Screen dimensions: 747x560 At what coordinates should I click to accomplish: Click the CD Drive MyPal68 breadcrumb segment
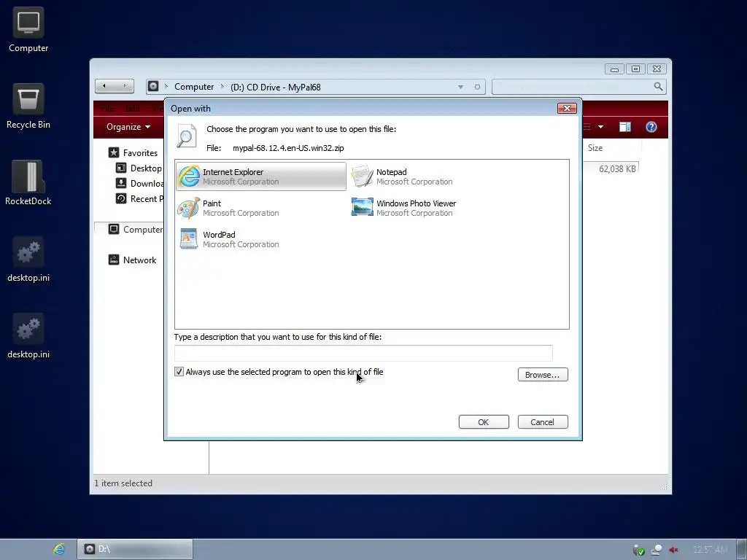pyautogui.click(x=275, y=87)
